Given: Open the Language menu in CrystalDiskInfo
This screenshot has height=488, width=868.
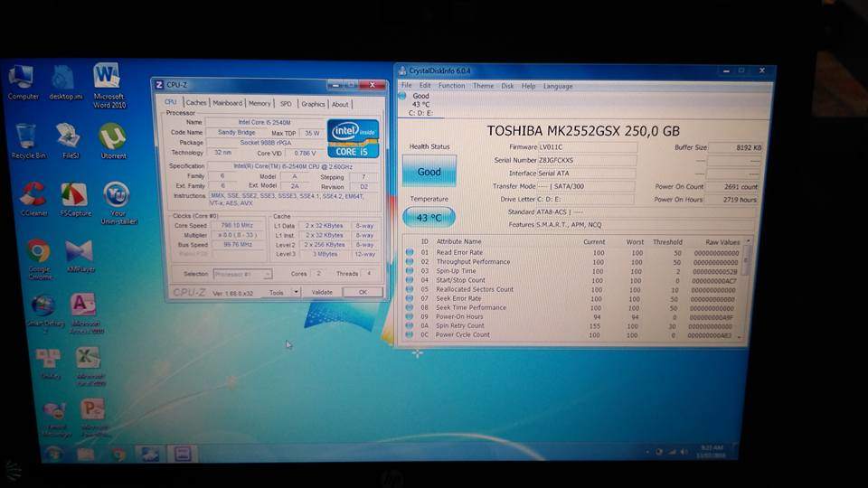Looking at the screenshot, I should [558, 87].
